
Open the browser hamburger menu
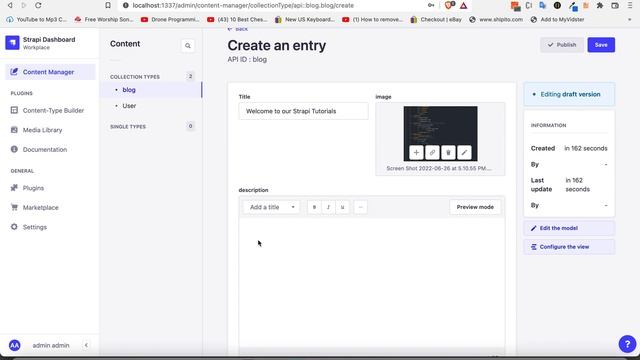click(x=630, y=5)
